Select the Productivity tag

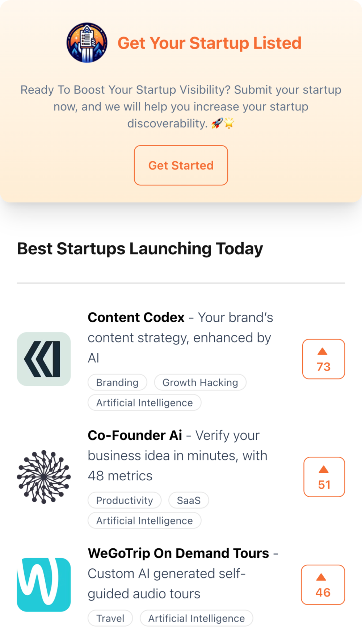125,501
